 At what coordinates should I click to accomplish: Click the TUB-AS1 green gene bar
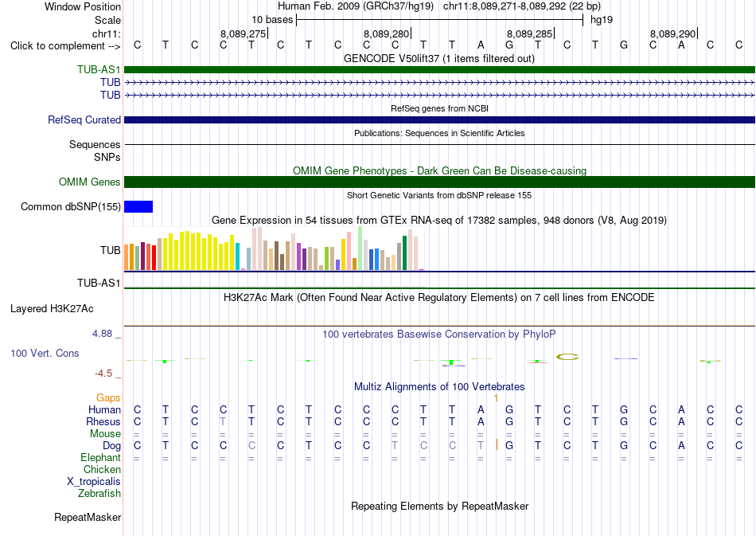coord(439,69)
